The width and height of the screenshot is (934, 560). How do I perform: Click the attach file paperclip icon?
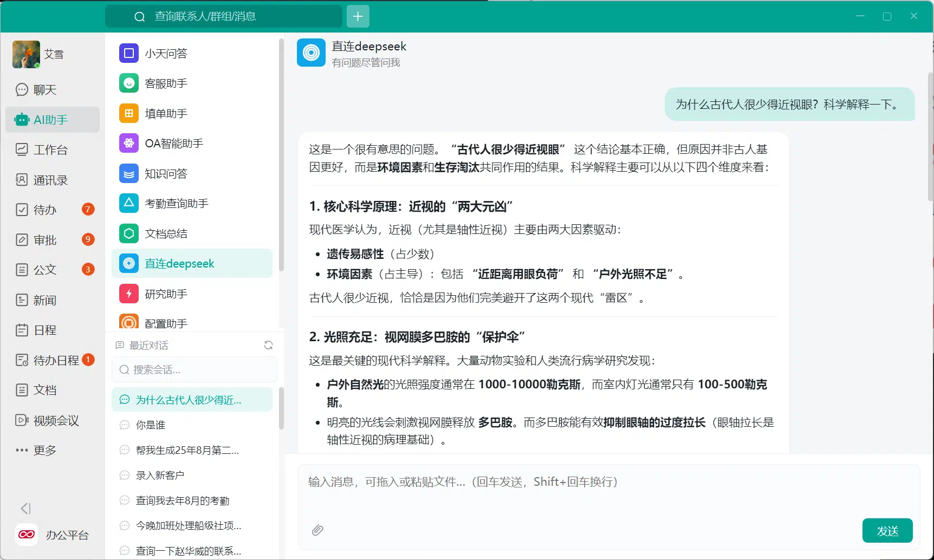click(x=317, y=530)
